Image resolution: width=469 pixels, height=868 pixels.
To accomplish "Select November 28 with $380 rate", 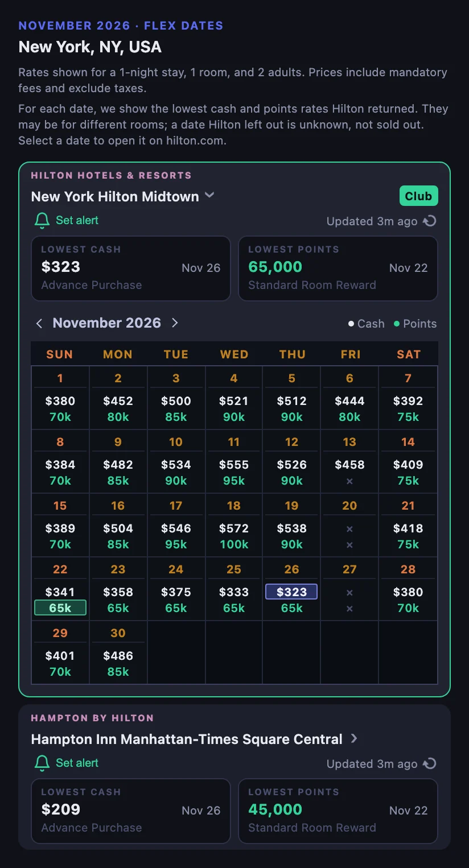I will (x=408, y=589).
